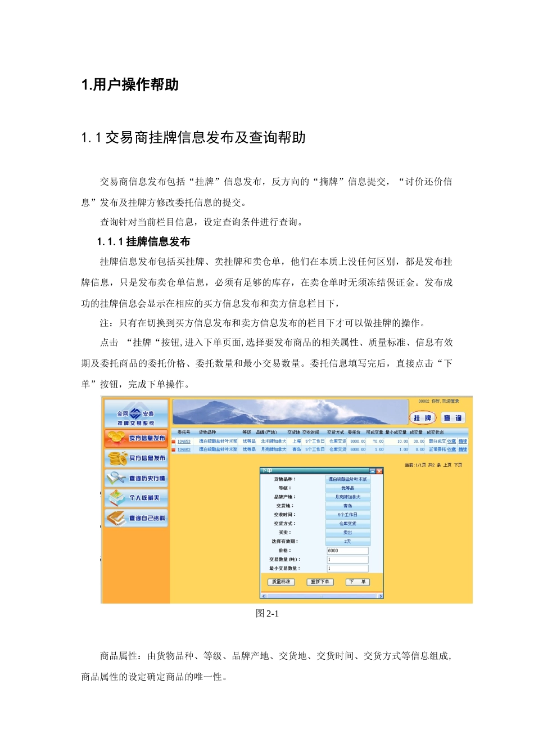Open the 交货方式 selector in the 下单 dialog
The image size is (534, 756).
348,524
